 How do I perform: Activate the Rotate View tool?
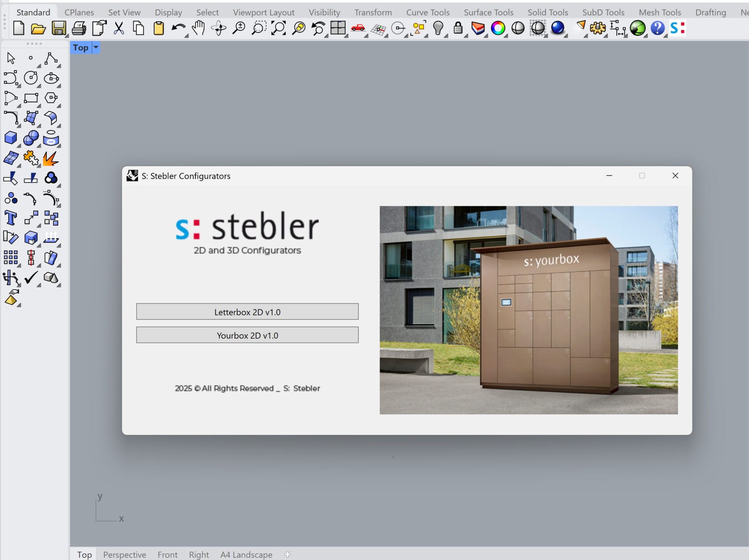218,28
